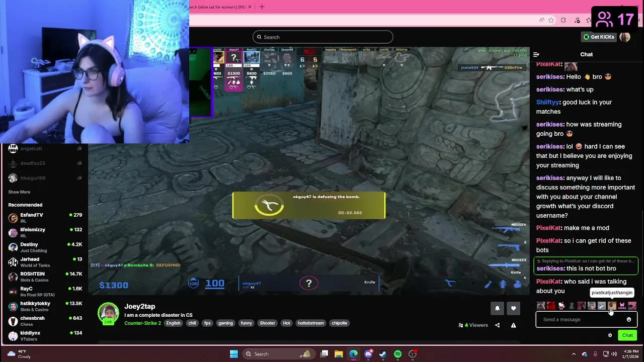644x362 pixels.
Task: Click the Hot tag
Action: (286, 323)
